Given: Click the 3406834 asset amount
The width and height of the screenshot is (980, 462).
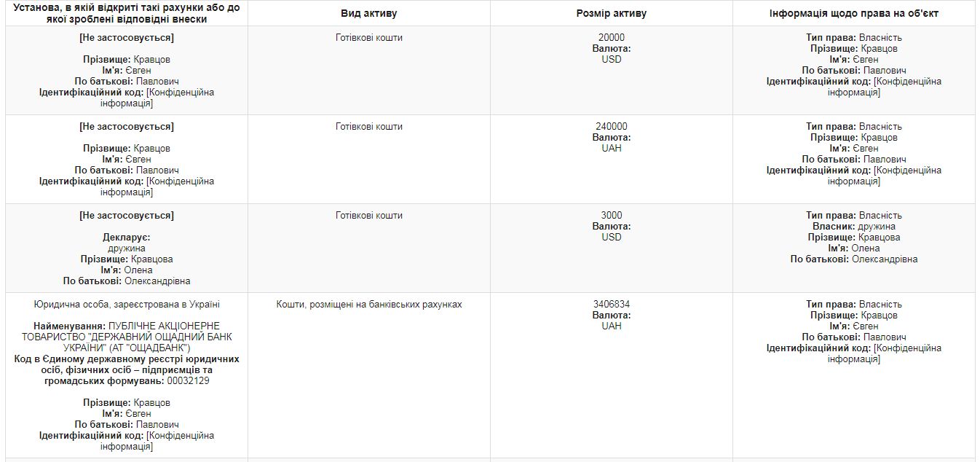Looking at the screenshot, I should point(611,305).
